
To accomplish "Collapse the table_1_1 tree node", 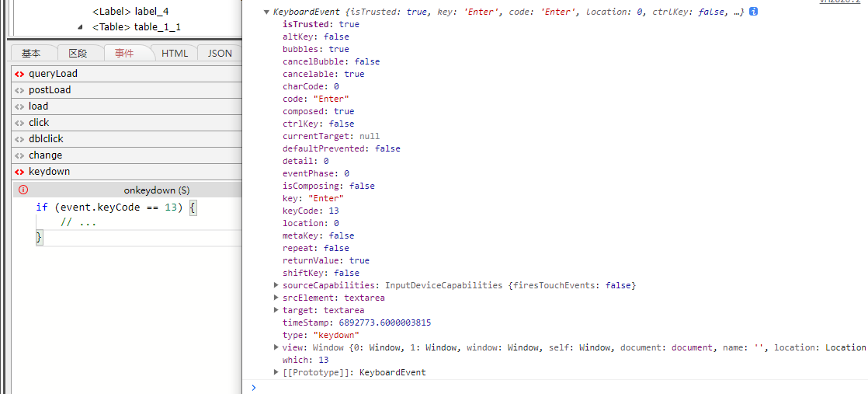I will 80,26.
